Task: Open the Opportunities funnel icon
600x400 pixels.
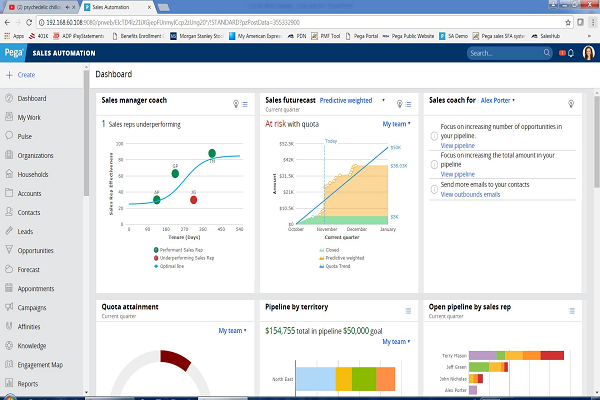Action: (x=9, y=250)
